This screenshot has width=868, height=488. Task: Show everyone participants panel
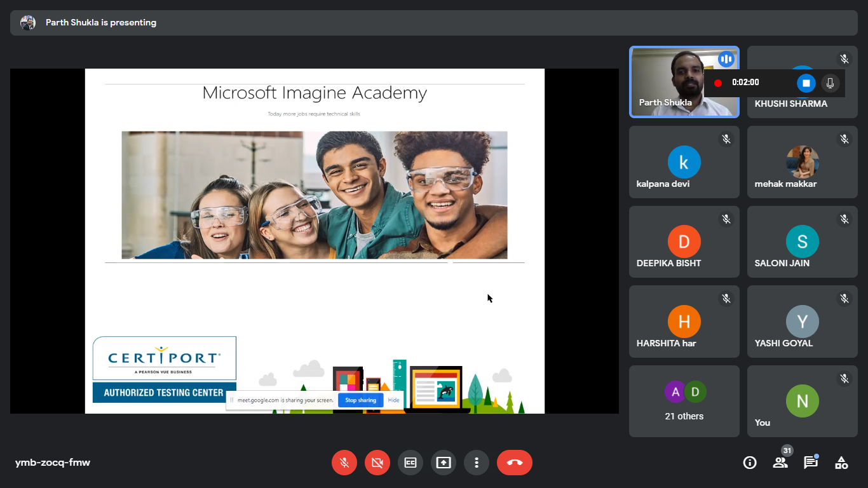tap(780, 463)
